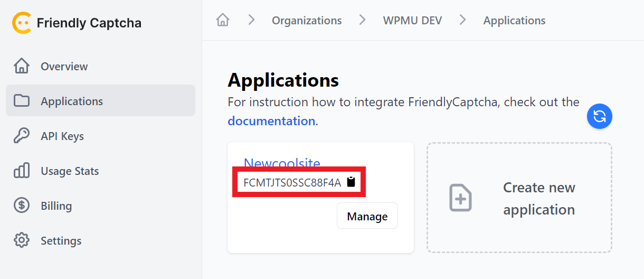Click the blue refresh button
Screen dimensions: 644x279
600,116
